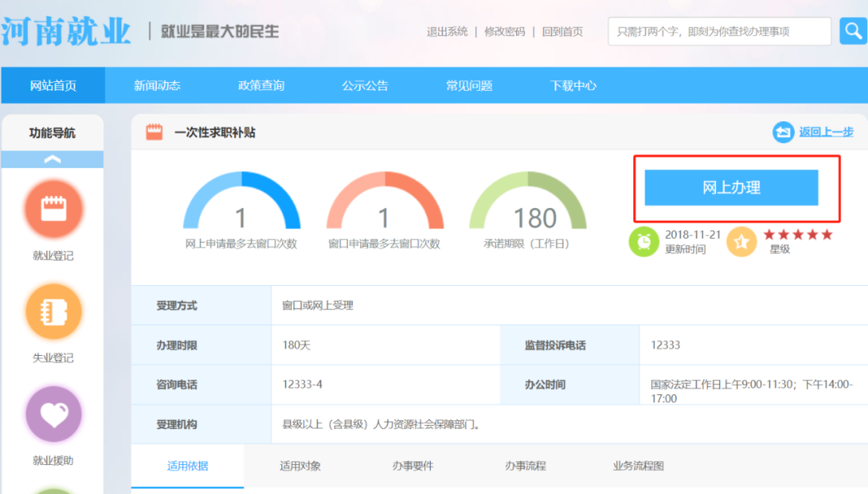This screenshot has width=868, height=494.
Task: Click the 修改密码 link
Action: (504, 31)
